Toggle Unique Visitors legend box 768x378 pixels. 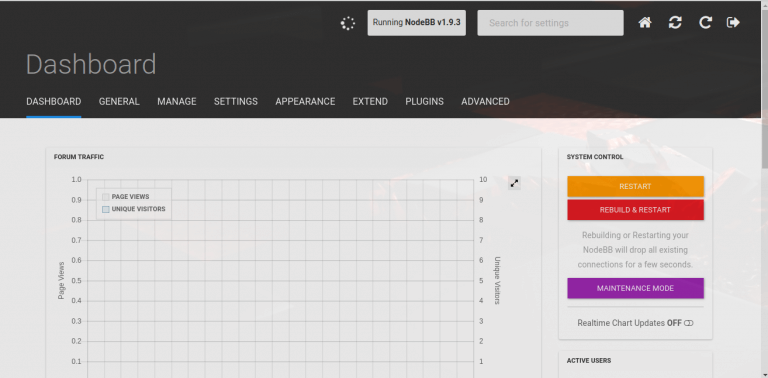105,210
